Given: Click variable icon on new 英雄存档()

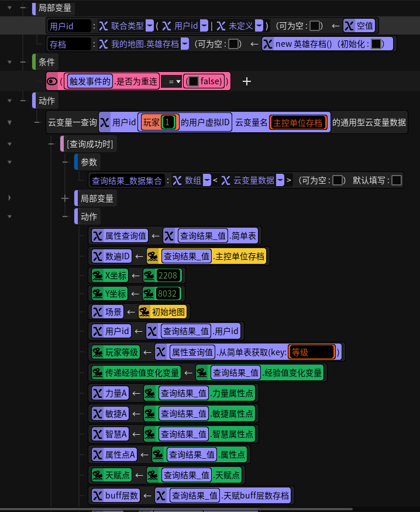Looking at the screenshot, I should click(x=268, y=44).
